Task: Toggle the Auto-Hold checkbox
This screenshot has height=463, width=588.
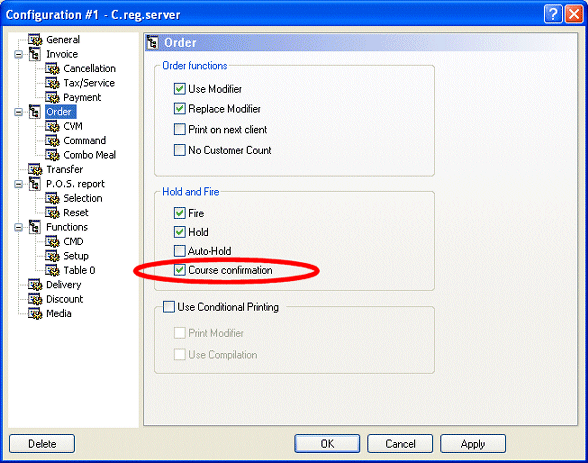Action: coord(180,251)
